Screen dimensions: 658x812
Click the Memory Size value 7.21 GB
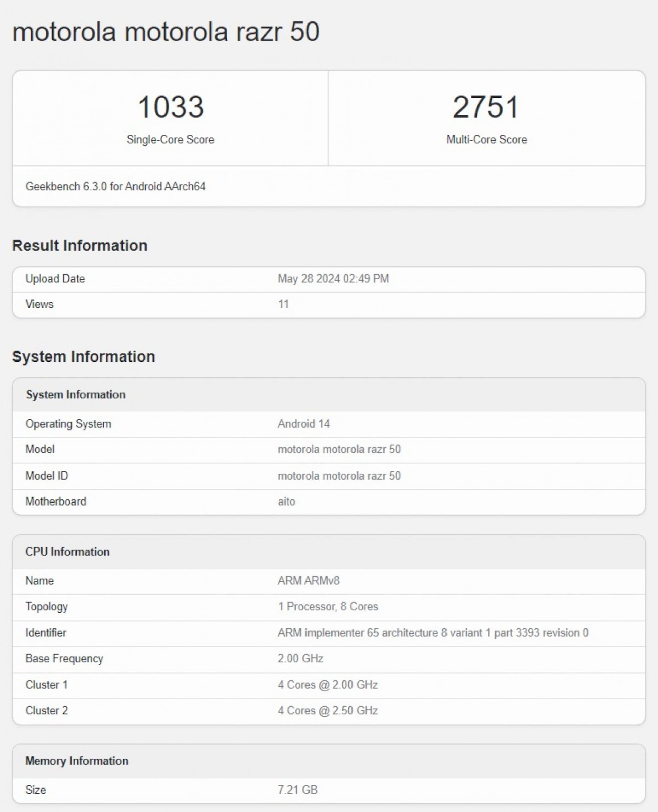297,790
